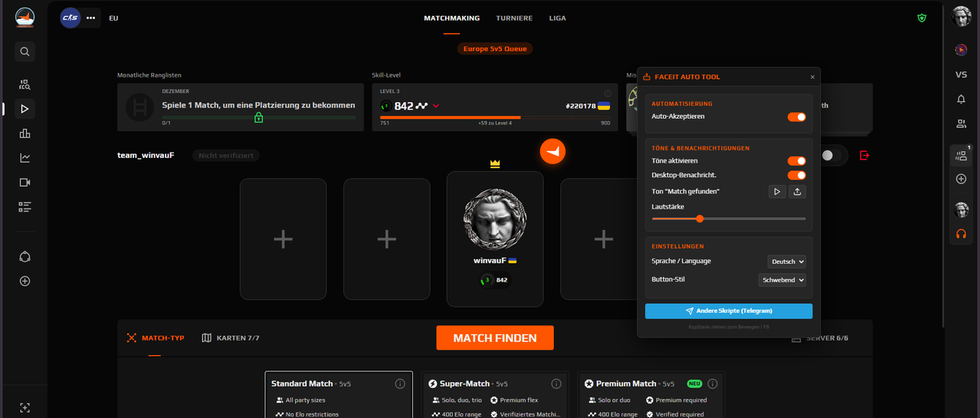Adjust the Lautstärke volume slider
Screen dimensions: 980x418
[729, 219]
